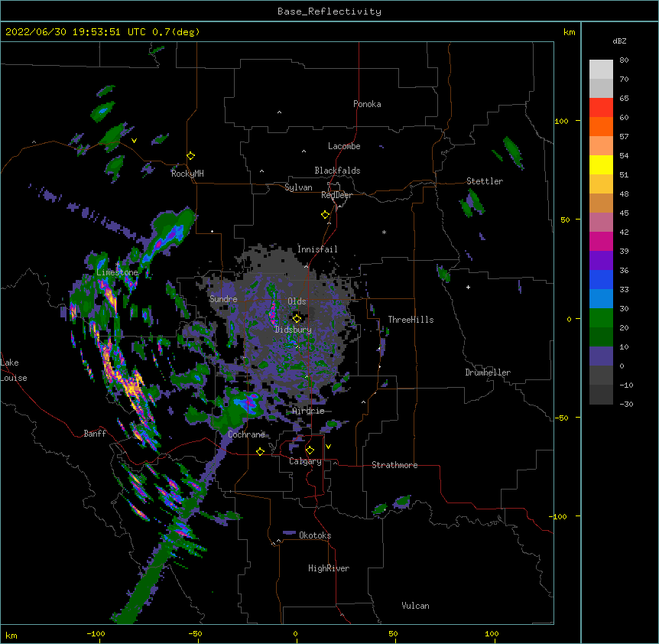The image size is (659, 644).
Task: Click the Base_Reflectivity title text
Action: point(329,11)
